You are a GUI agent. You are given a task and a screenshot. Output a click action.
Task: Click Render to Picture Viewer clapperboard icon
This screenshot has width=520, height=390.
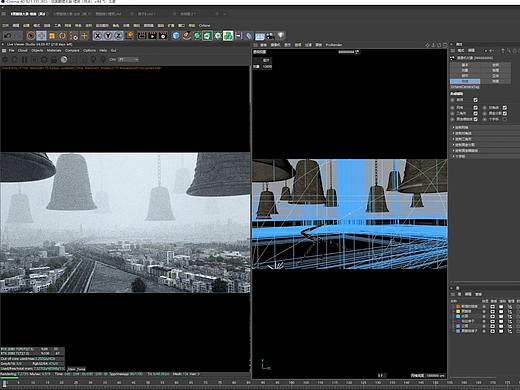(x=152, y=35)
